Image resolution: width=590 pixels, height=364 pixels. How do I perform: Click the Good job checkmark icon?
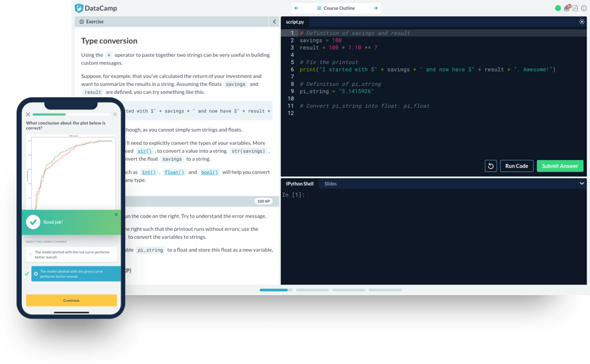[x=33, y=222]
